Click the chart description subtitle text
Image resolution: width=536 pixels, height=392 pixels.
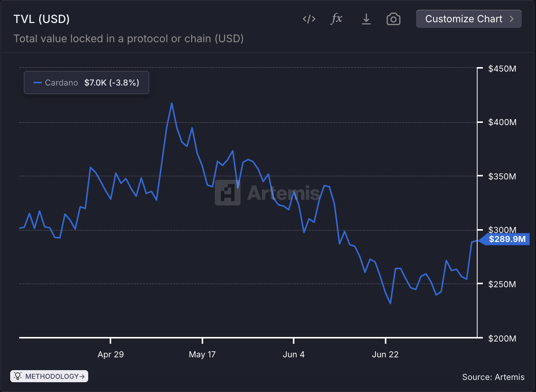(x=129, y=38)
